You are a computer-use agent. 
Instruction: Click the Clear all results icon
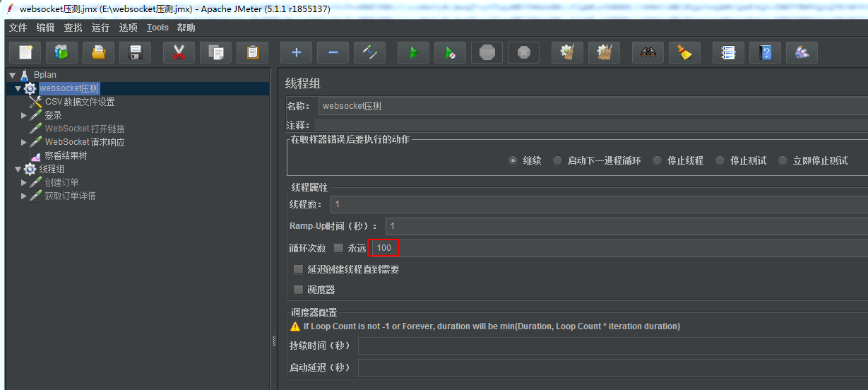point(604,52)
